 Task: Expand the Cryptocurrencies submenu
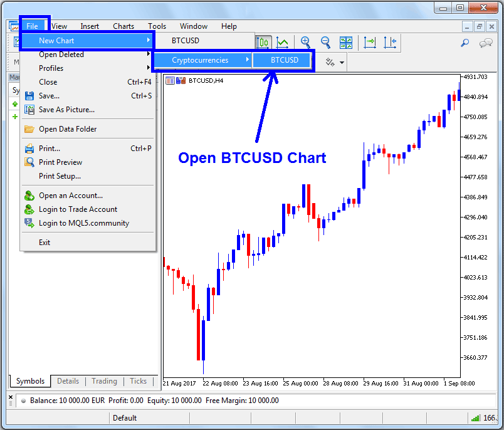point(203,60)
